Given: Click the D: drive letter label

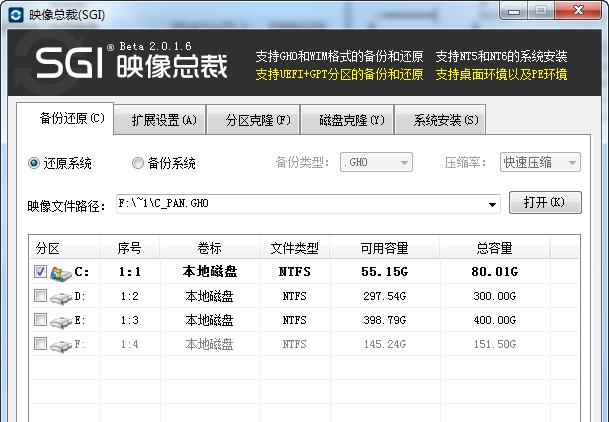Looking at the screenshot, I should [80, 296].
